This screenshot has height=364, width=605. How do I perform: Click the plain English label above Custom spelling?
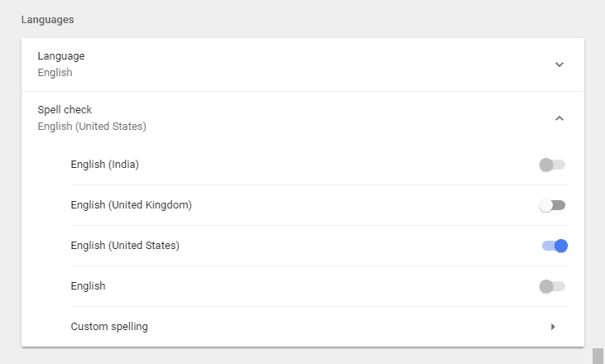pos(89,286)
